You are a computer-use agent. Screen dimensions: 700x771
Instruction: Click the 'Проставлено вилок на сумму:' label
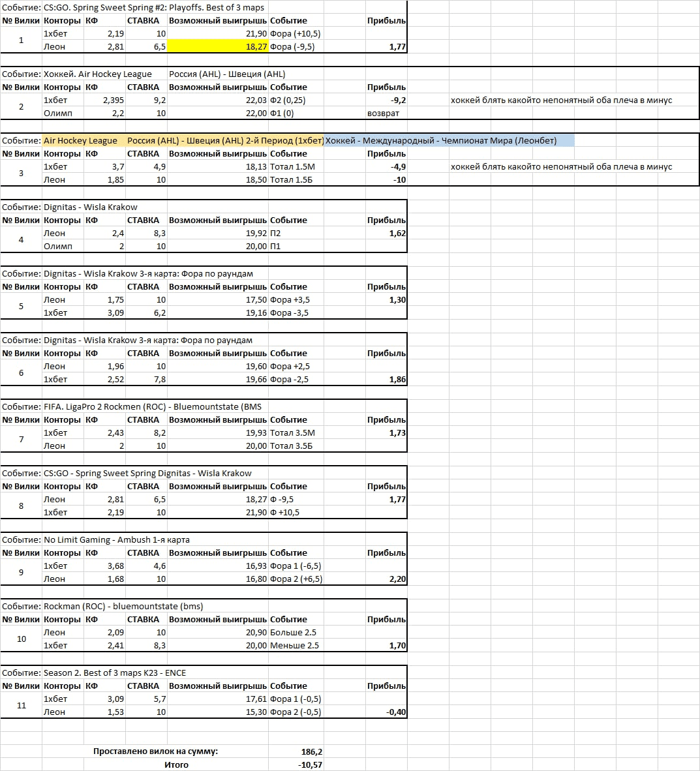155,751
